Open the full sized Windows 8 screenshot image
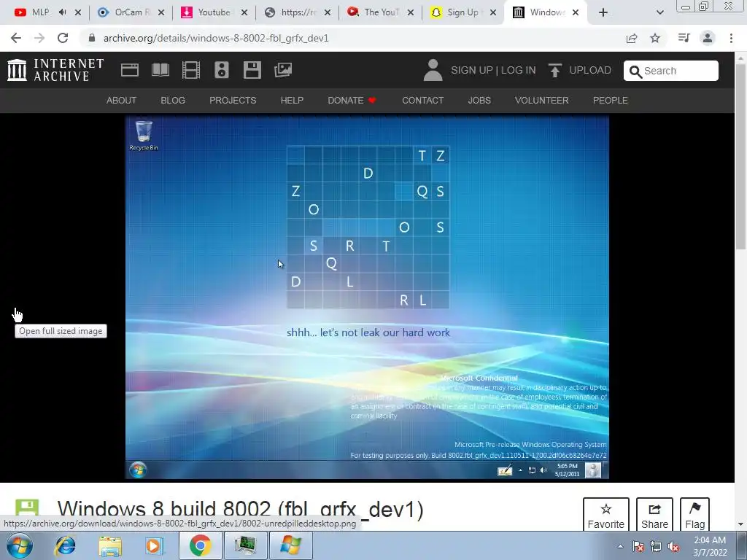 367,297
